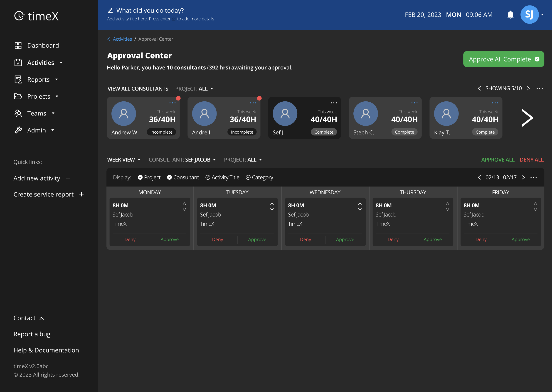The height and width of the screenshot is (392, 552).
Task: Open notifications via the bell icon
Action: (510, 15)
